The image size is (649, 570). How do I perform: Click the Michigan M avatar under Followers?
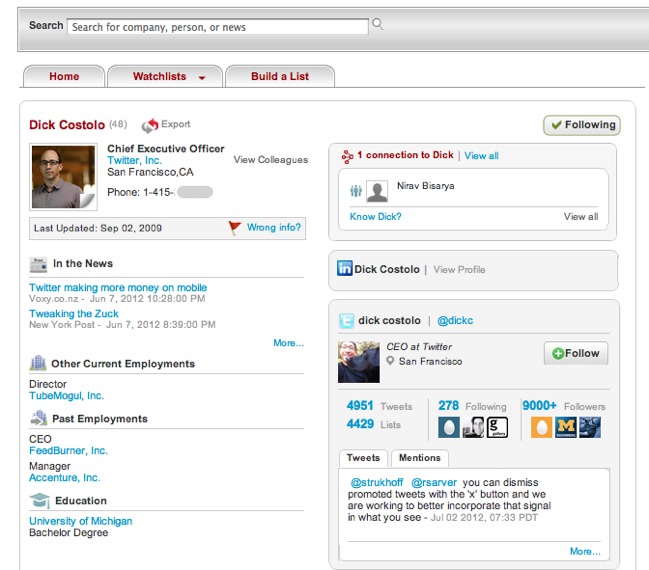click(565, 427)
